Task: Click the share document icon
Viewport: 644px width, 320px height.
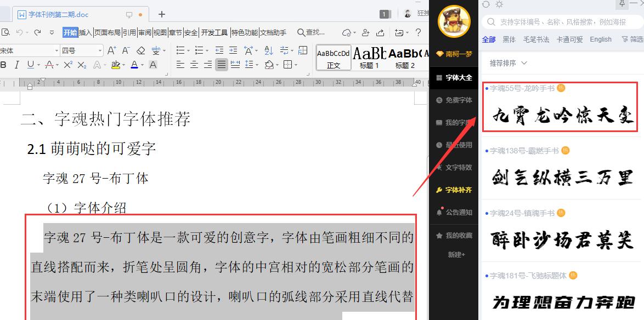Action: coord(380,32)
